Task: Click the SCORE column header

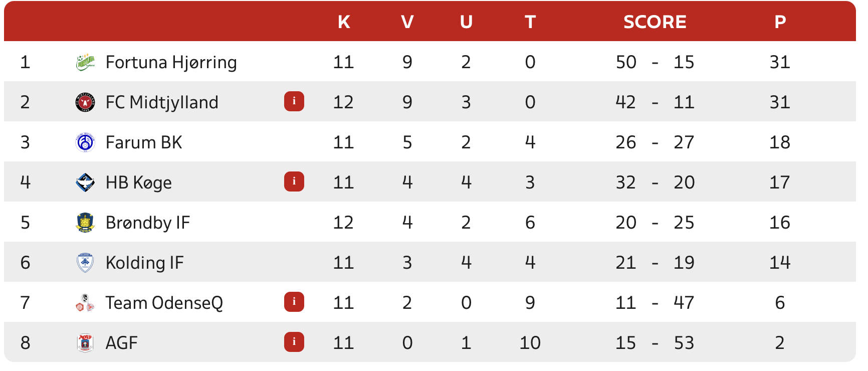Action: point(655,22)
